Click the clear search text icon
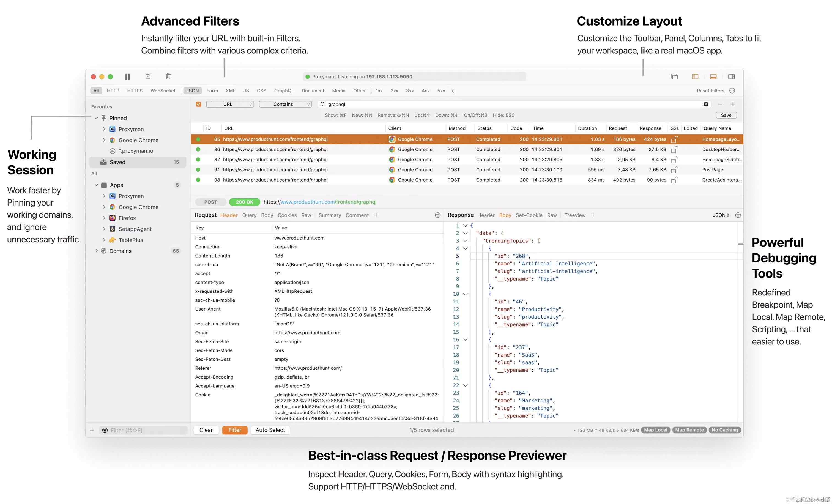The width and height of the screenshot is (832, 504). [x=706, y=104]
